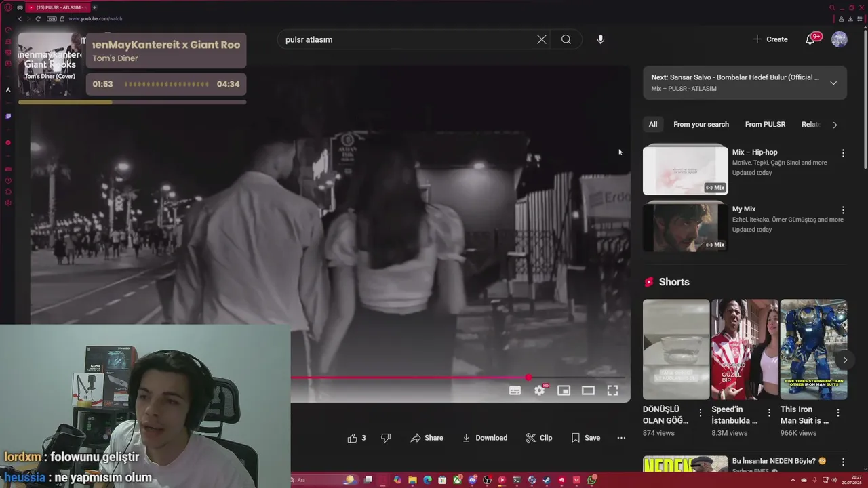The image size is (868, 488).
Task: Click the Share button
Action: (427, 438)
